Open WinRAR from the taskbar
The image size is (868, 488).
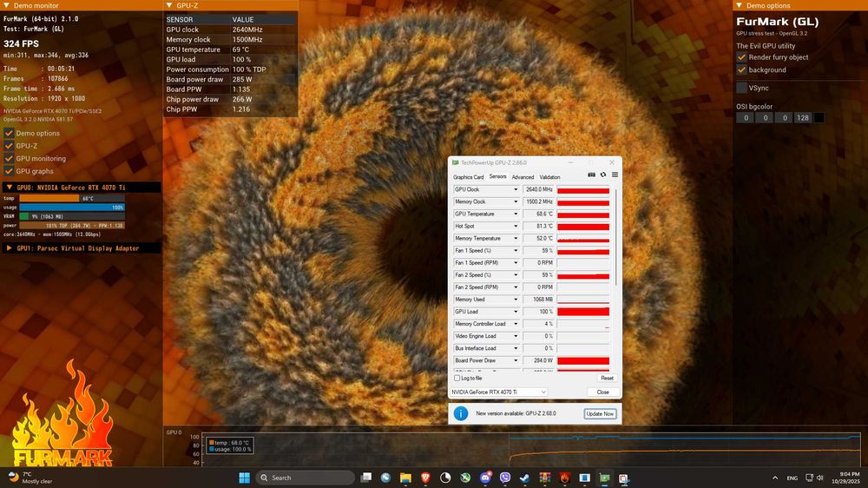[545, 478]
